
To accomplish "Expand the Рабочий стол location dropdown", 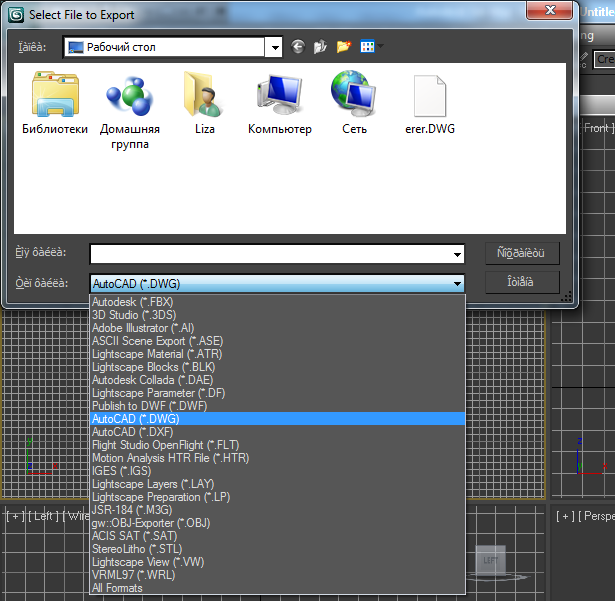I will [x=273, y=47].
